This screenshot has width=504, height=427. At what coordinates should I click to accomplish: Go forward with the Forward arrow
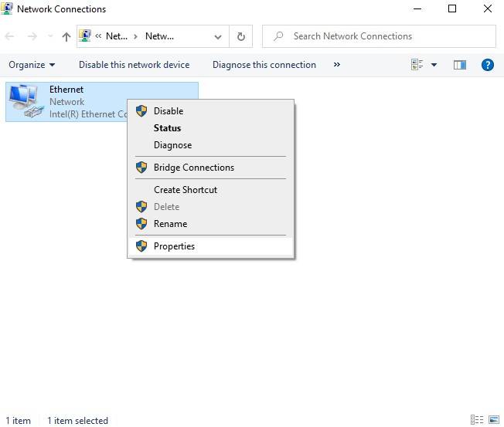tap(32, 36)
